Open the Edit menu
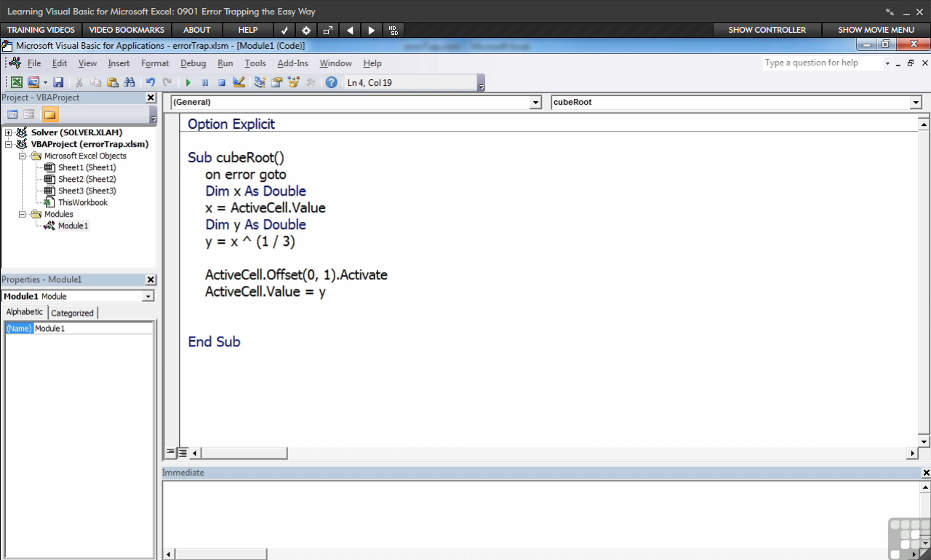Image resolution: width=931 pixels, height=560 pixels. [60, 63]
